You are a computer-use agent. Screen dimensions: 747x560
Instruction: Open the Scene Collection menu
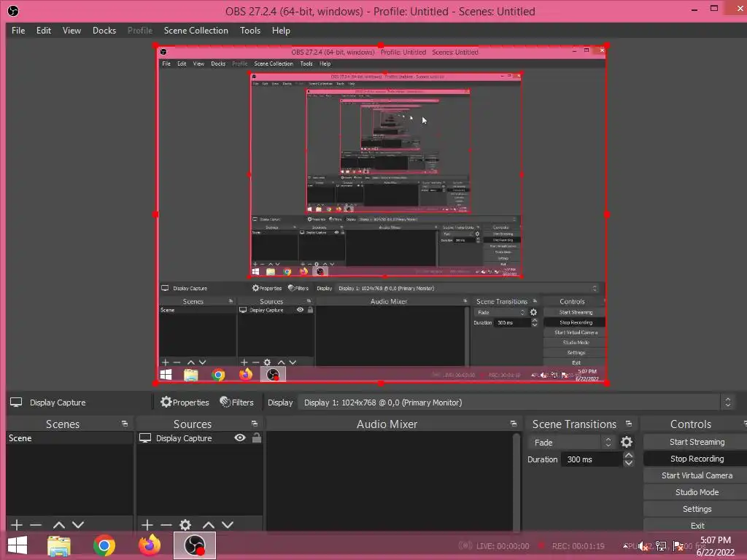pos(196,31)
